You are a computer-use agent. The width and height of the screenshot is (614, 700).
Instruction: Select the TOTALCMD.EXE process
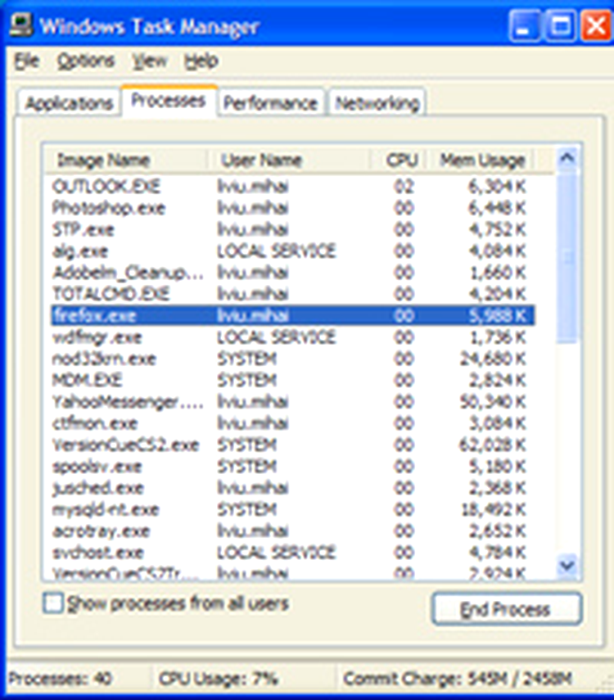292,294
